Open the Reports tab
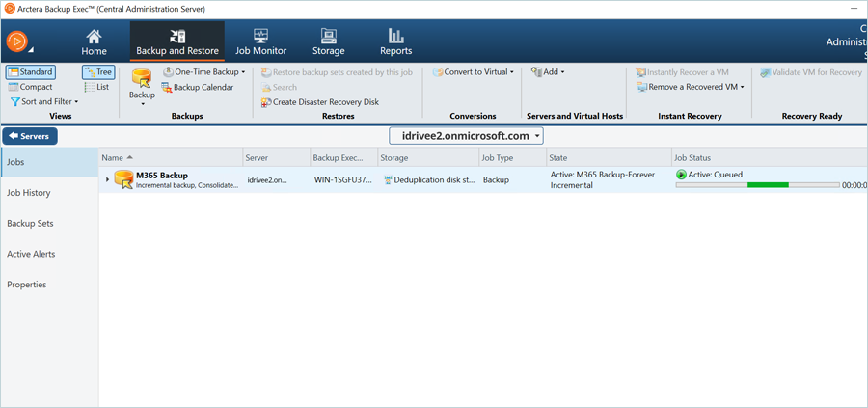 pyautogui.click(x=395, y=41)
